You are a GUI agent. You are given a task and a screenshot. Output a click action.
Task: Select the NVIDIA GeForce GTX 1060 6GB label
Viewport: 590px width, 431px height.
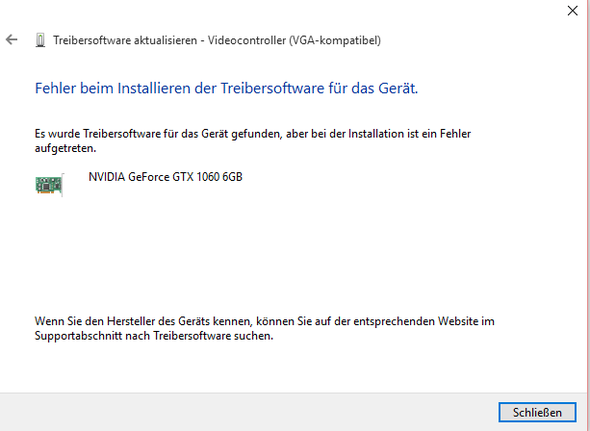166,177
